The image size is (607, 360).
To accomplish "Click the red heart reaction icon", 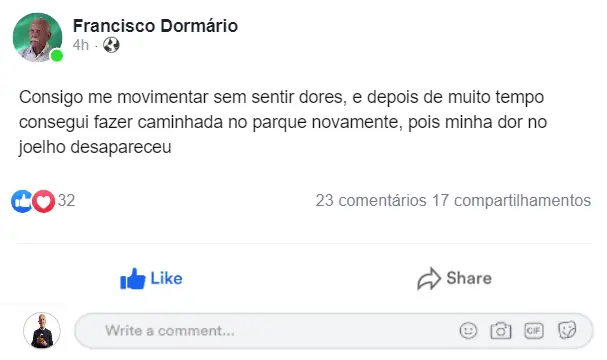I will point(43,201).
